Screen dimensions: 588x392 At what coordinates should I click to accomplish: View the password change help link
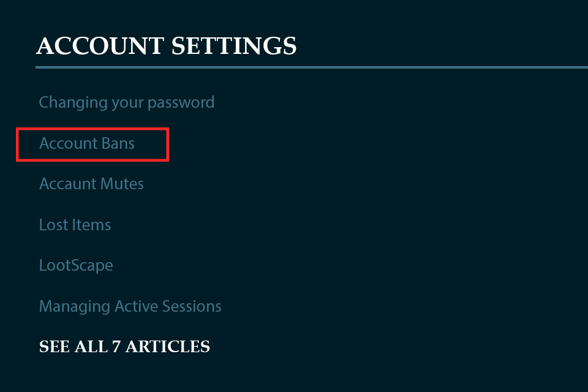point(127,102)
